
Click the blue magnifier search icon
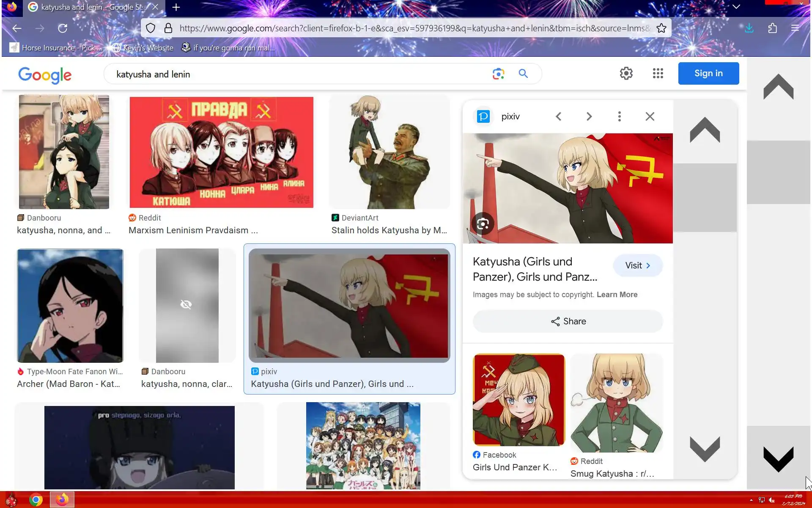[523, 74]
